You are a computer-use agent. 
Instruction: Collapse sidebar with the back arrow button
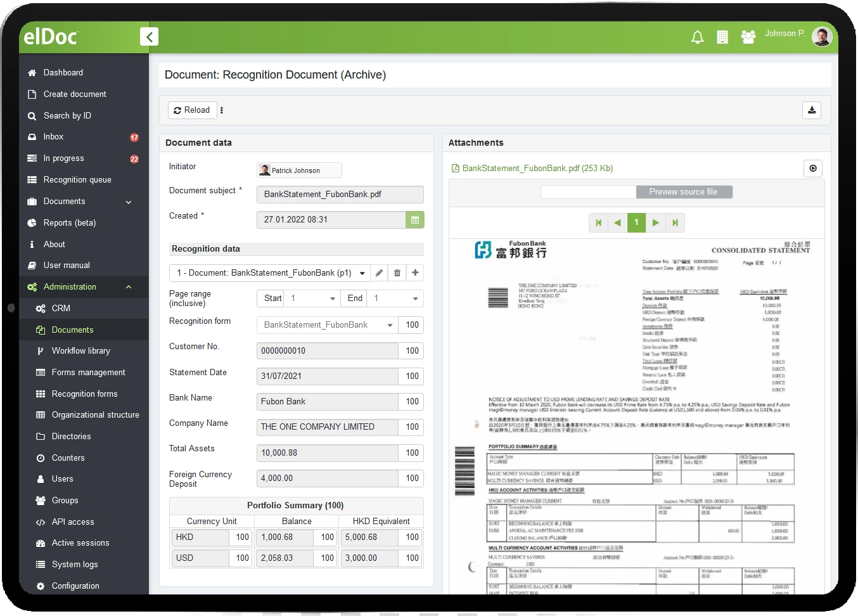pos(149,37)
